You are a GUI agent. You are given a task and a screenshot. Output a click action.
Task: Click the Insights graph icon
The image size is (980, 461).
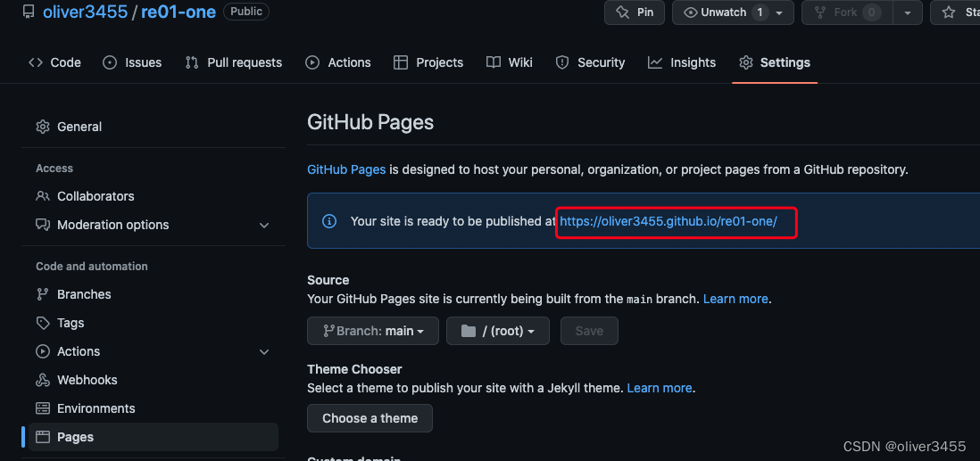[x=655, y=62]
